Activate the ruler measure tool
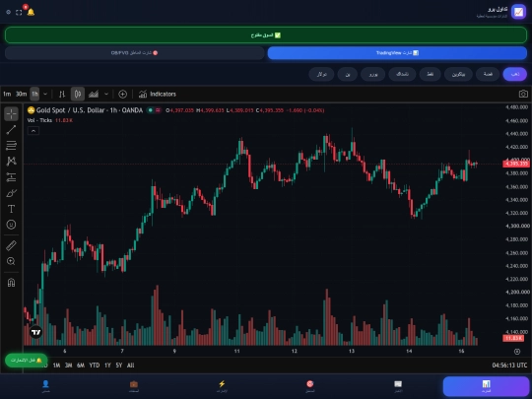532x399 pixels. tap(11, 245)
